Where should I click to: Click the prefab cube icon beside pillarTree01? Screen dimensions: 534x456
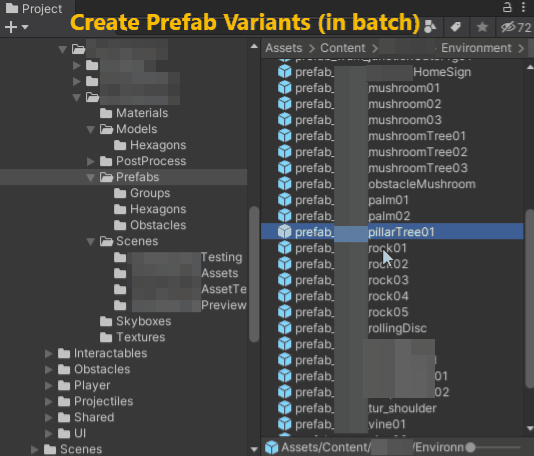coord(284,232)
